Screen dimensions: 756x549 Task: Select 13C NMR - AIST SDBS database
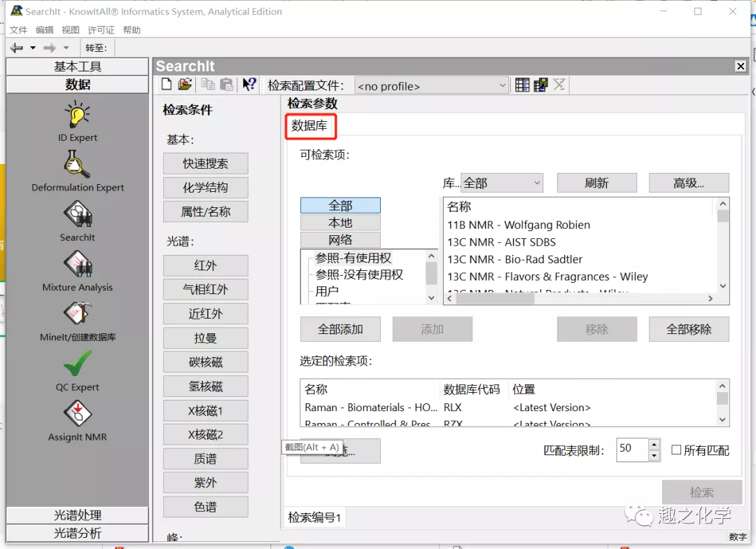[x=501, y=242]
